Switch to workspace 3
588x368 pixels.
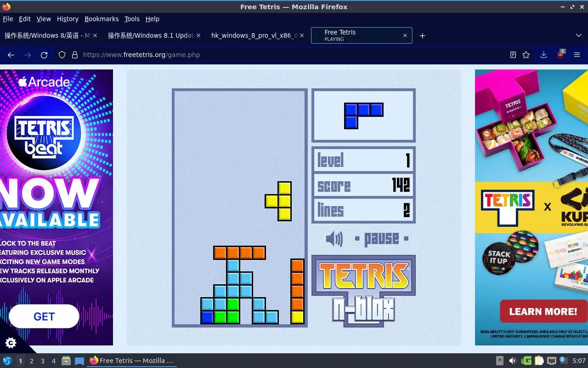(42, 361)
